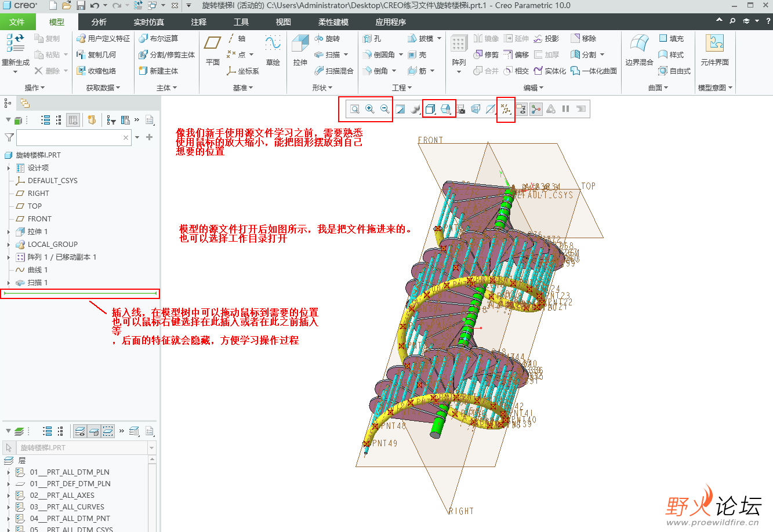Open the Sketch (草绘) tool
Viewport: 773px width, 532px height.
(x=273, y=50)
